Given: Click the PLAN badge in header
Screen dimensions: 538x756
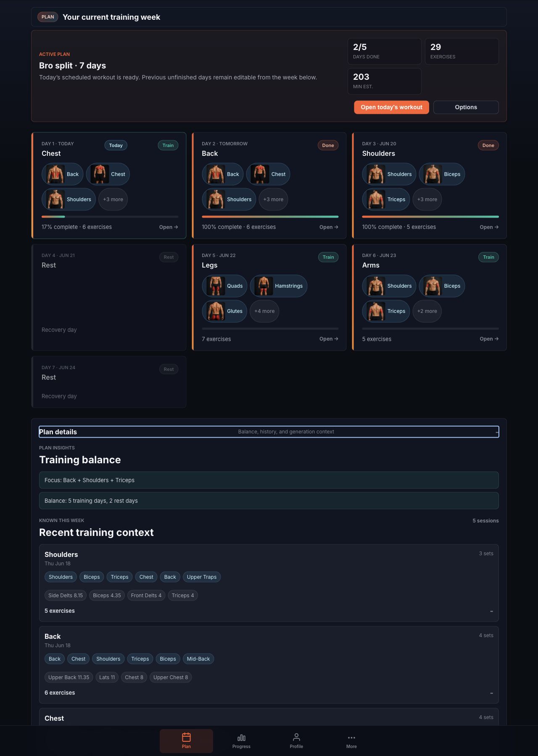Looking at the screenshot, I should click(x=48, y=17).
